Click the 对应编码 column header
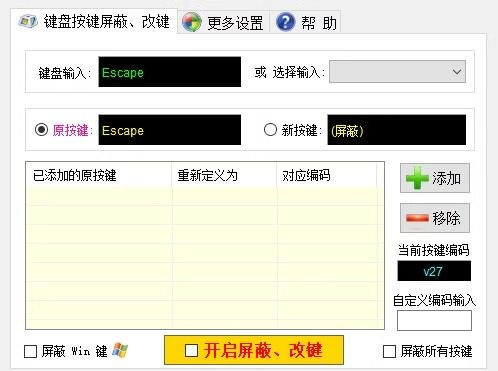498x371 pixels. click(327, 175)
